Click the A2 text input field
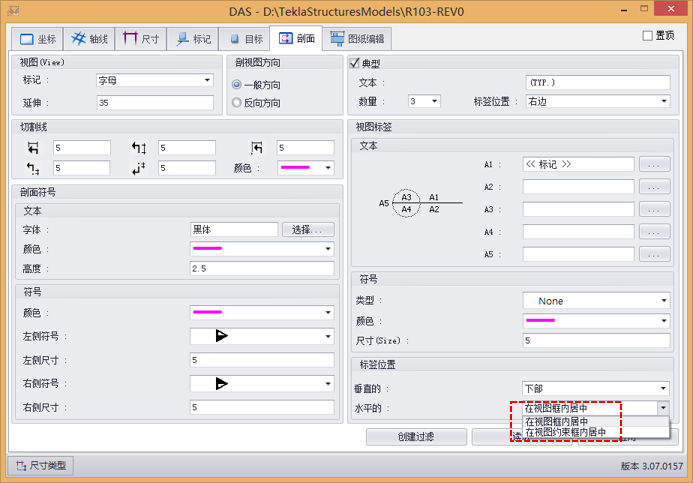693x483 pixels. point(579,186)
